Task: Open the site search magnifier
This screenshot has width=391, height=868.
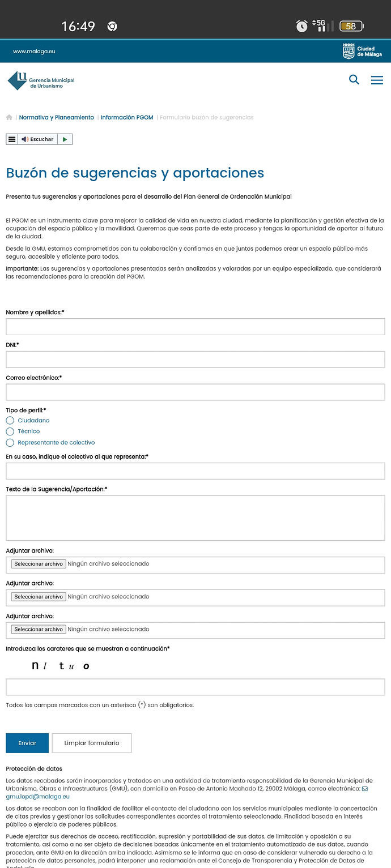Action: [x=354, y=80]
